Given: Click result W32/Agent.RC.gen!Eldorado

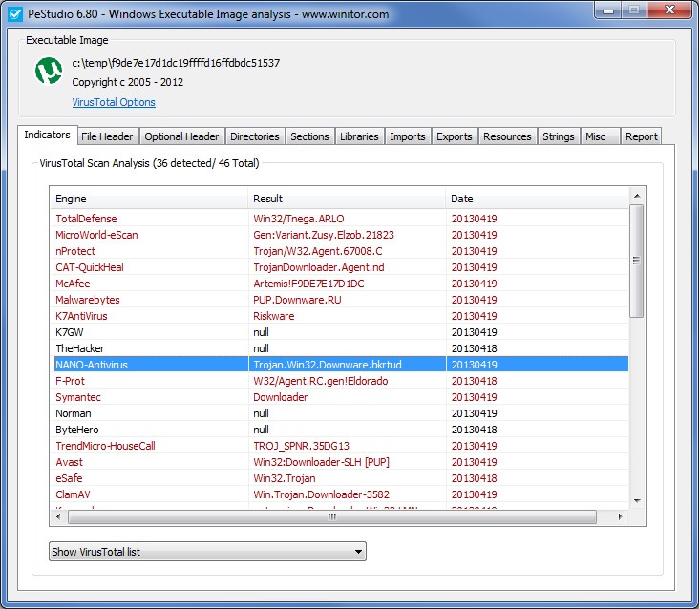Looking at the screenshot, I should pyautogui.click(x=321, y=381).
